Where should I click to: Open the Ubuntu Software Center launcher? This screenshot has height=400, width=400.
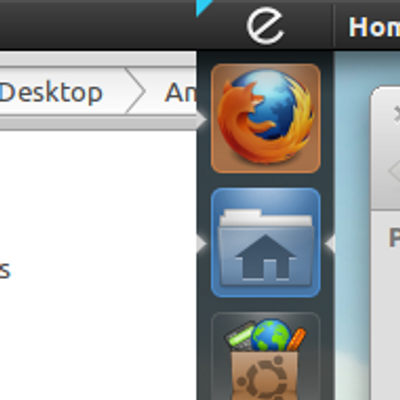[x=266, y=357]
